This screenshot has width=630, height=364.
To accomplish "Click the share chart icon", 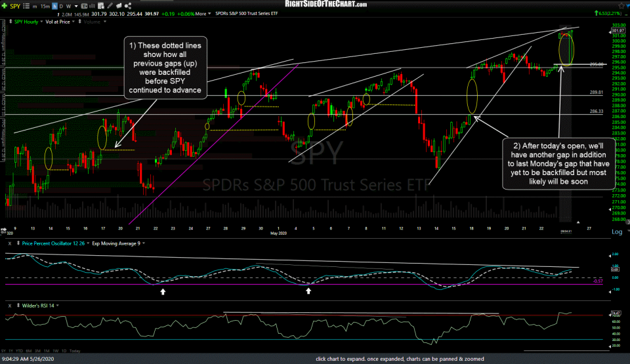I will click(x=128, y=6).
